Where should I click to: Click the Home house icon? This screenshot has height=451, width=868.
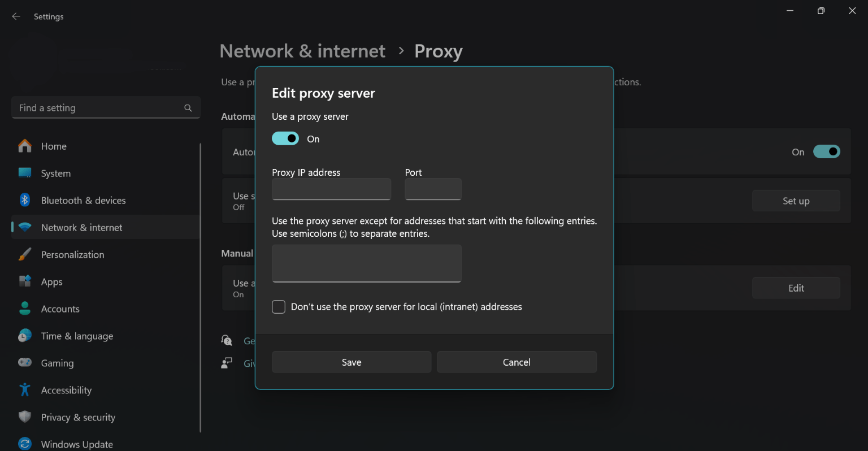click(25, 146)
